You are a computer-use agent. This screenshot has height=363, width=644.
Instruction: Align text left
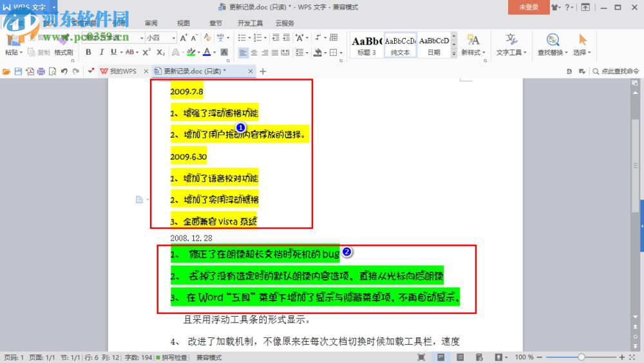coord(243,53)
